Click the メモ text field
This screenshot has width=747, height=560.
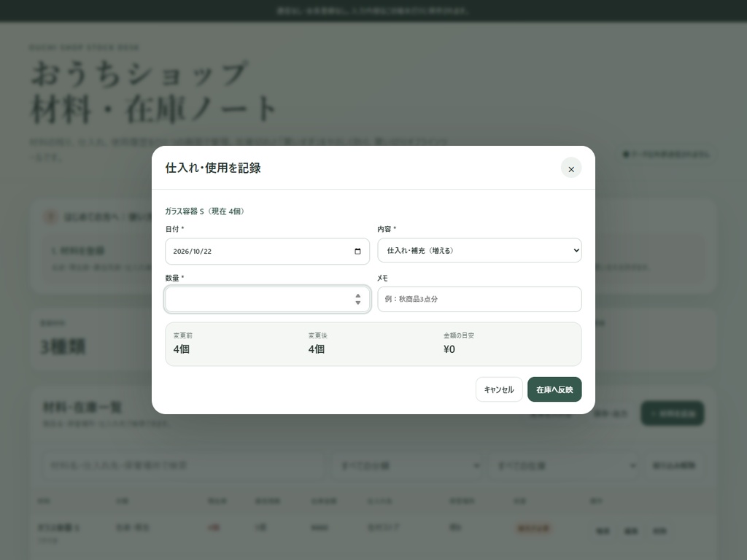[x=479, y=299]
